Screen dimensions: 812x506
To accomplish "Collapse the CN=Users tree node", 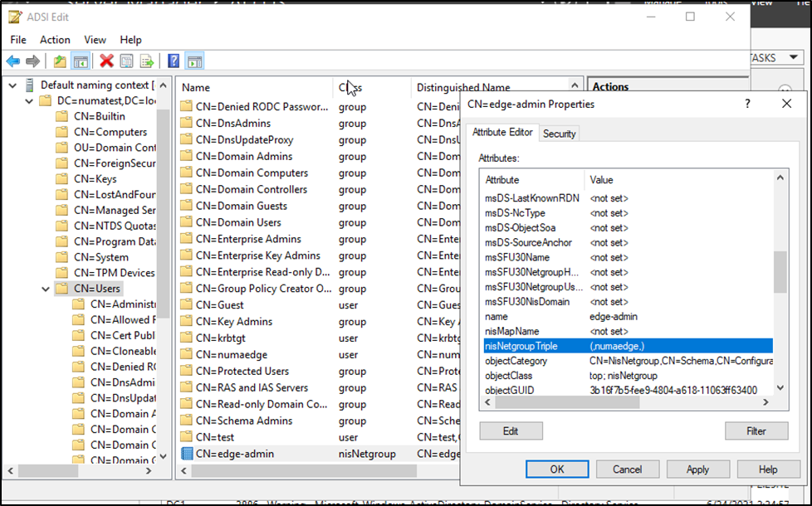I will [45, 289].
